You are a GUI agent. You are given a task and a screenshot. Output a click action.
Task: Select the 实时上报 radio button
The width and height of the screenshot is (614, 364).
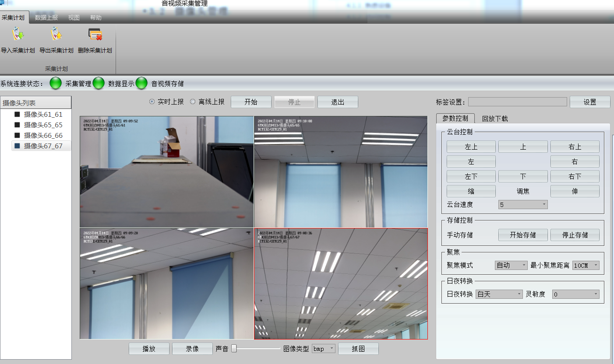152,102
